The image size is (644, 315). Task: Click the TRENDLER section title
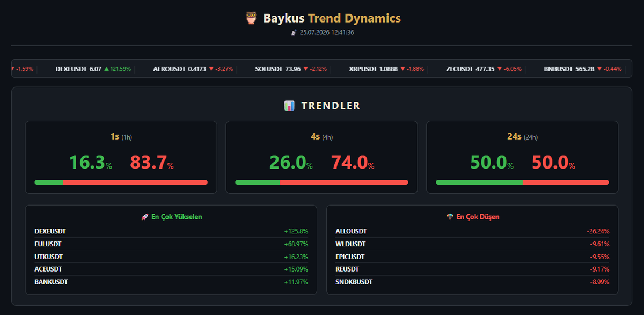point(331,106)
